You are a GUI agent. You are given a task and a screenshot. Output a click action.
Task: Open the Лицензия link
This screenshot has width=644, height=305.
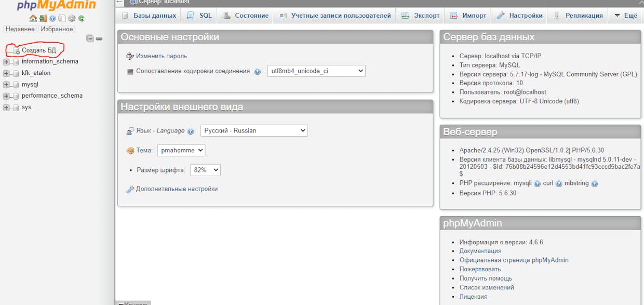click(474, 297)
